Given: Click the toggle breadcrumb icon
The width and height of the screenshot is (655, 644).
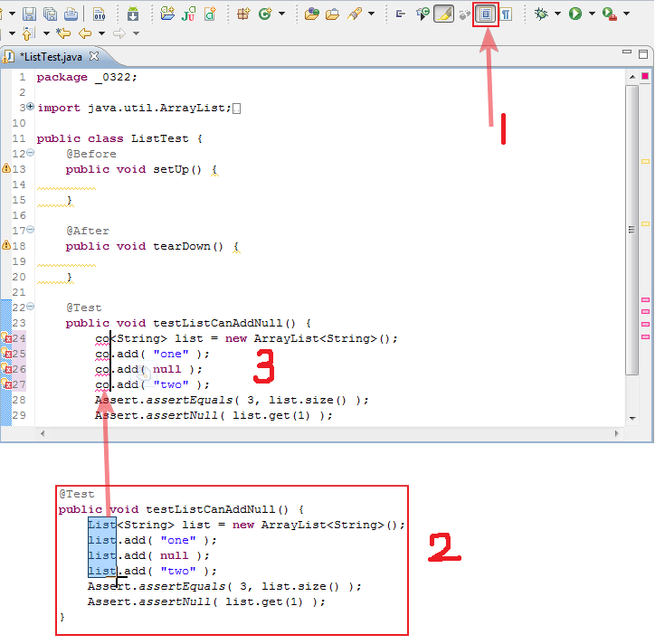Looking at the screenshot, I should 422,14.
